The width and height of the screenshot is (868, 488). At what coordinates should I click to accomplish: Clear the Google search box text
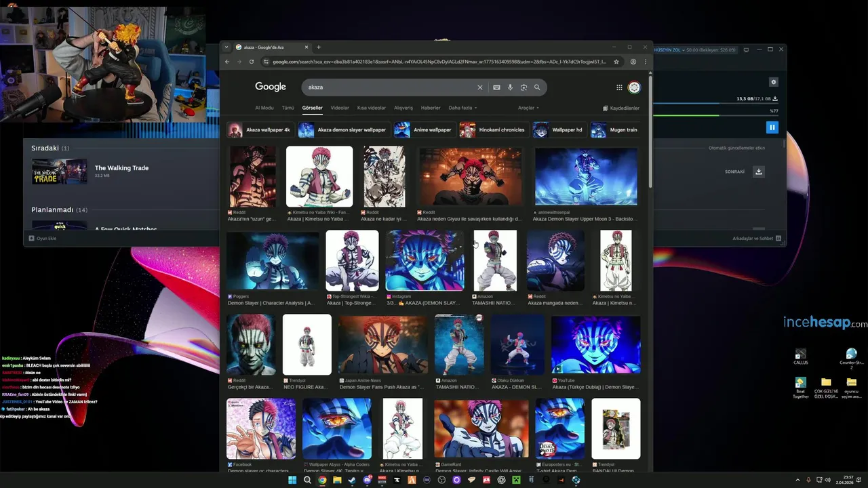(480, 87)
